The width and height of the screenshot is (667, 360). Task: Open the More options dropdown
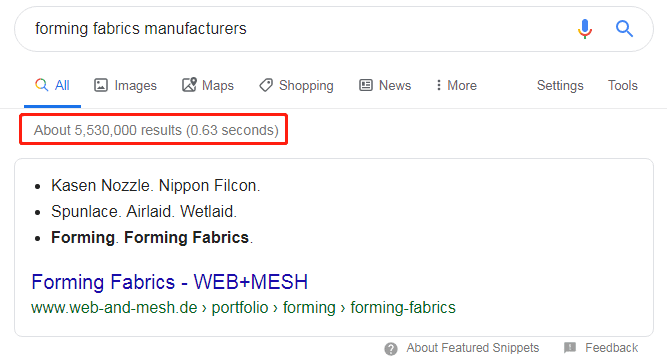456,85
